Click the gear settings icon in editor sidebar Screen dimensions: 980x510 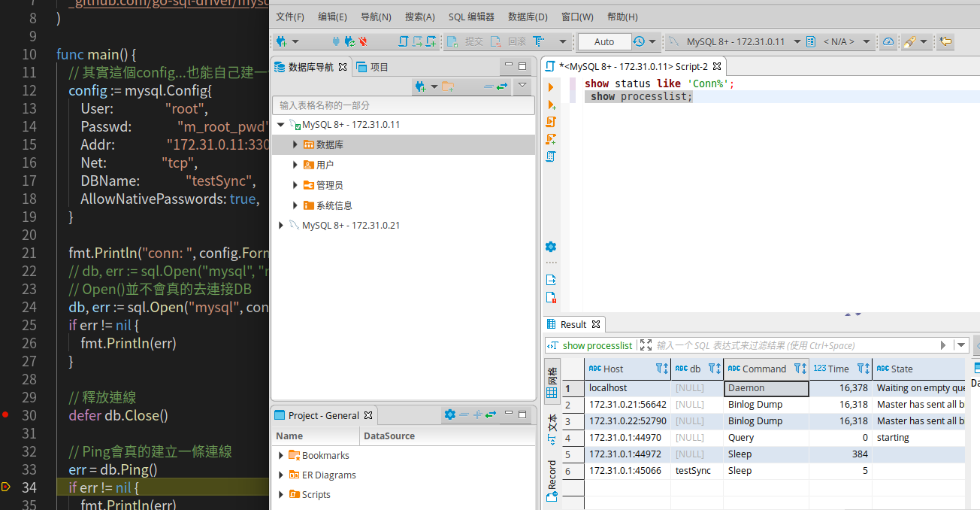[x=551, y=247]
